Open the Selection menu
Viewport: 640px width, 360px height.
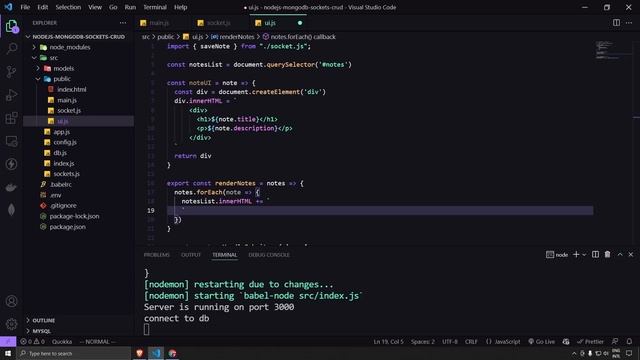coord(68,7)
